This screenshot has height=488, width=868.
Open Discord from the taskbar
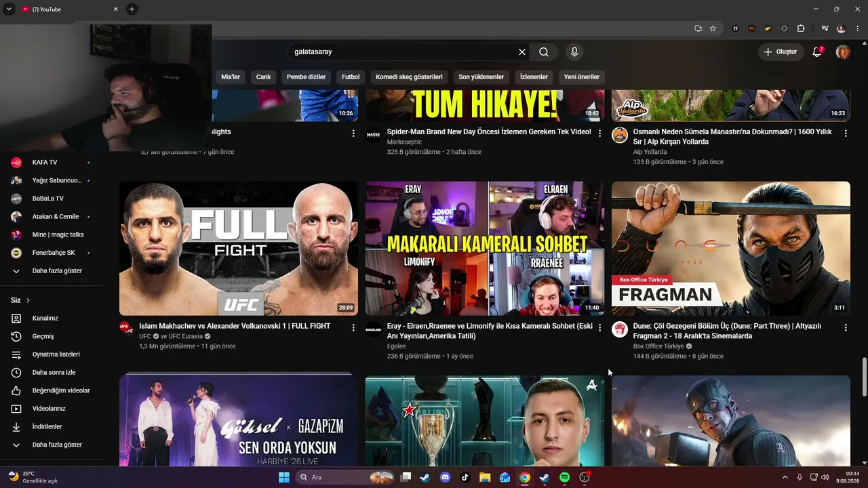click(445, 477)
